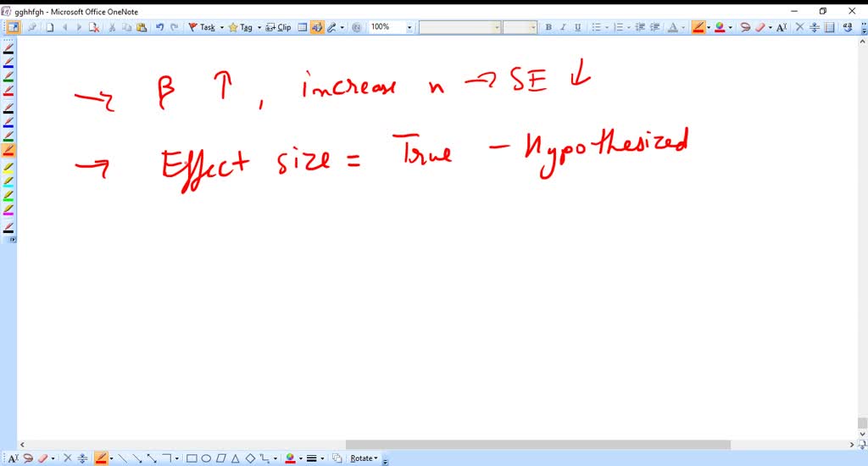Screen dimensions: 868x466
Task: Expand the side pen panel options
Action: [13, 240]
